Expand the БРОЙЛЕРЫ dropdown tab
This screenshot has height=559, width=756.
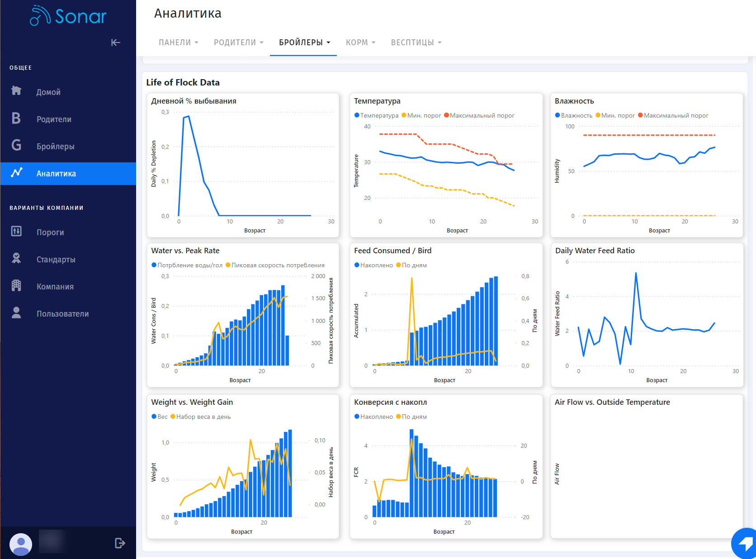pyautogui.click(x=304, y=43)
